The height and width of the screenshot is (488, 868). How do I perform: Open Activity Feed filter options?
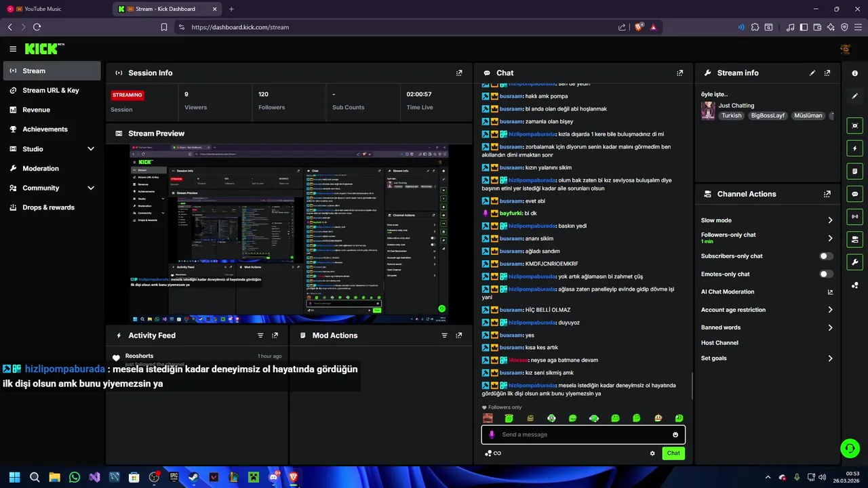point(260,335)
